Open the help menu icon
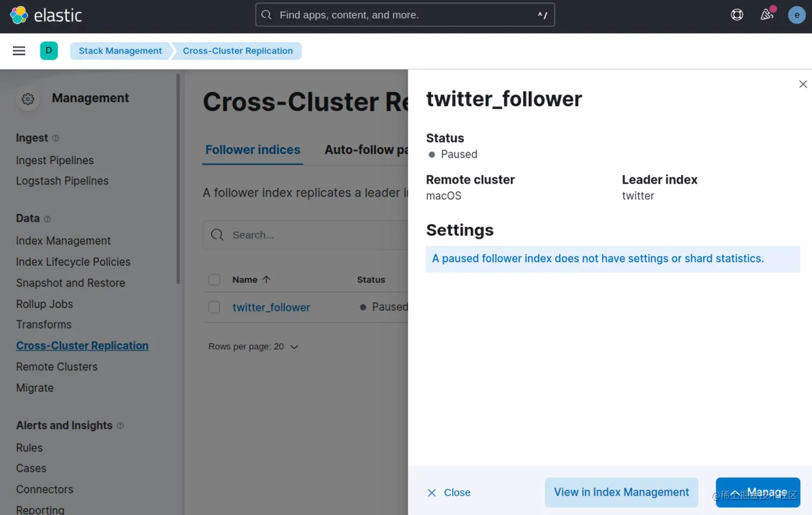This screenshot has width=812, height=515. tap(737, 15)
